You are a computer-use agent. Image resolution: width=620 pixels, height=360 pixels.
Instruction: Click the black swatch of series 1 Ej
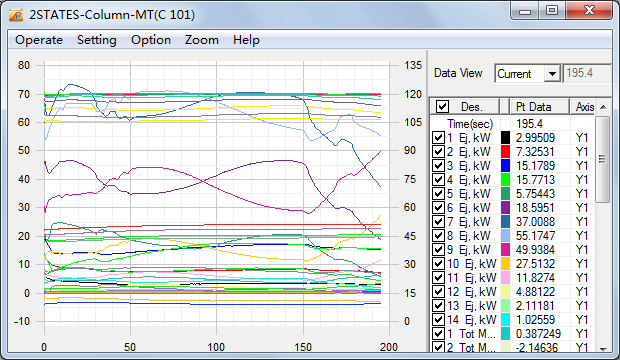(x=505, y=138)
